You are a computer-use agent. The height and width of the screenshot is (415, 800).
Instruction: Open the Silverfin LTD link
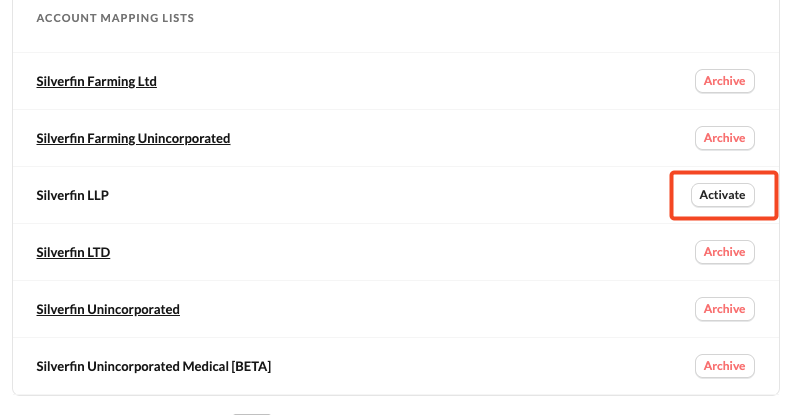73,252
